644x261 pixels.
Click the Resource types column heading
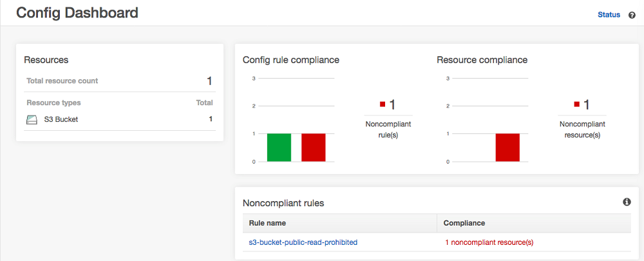[53, 102]
